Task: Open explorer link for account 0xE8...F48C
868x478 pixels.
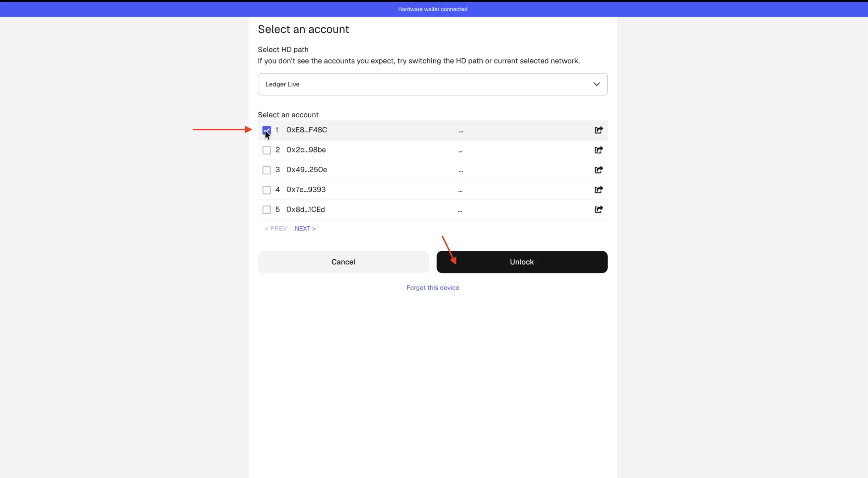Action: pos(598,130)
